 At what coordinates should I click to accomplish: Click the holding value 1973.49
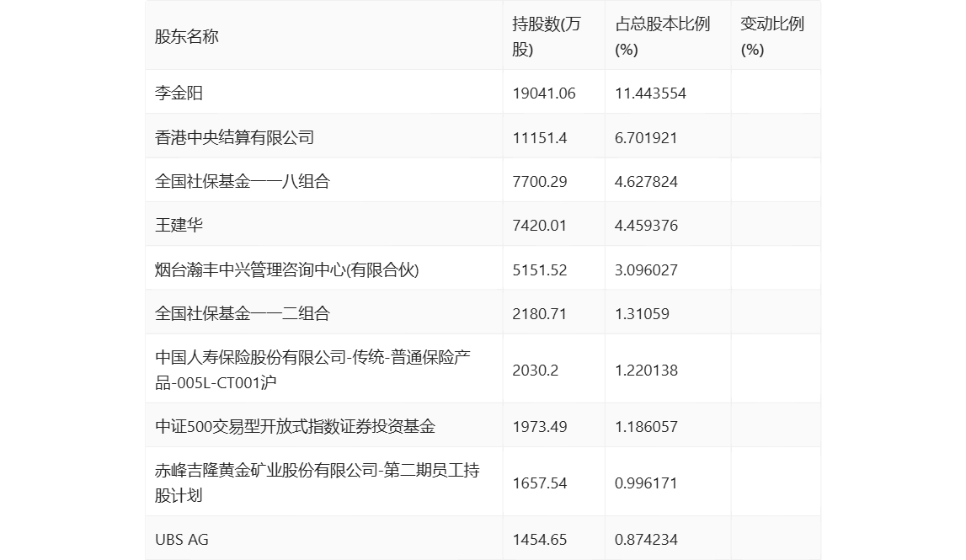[540, 427]
